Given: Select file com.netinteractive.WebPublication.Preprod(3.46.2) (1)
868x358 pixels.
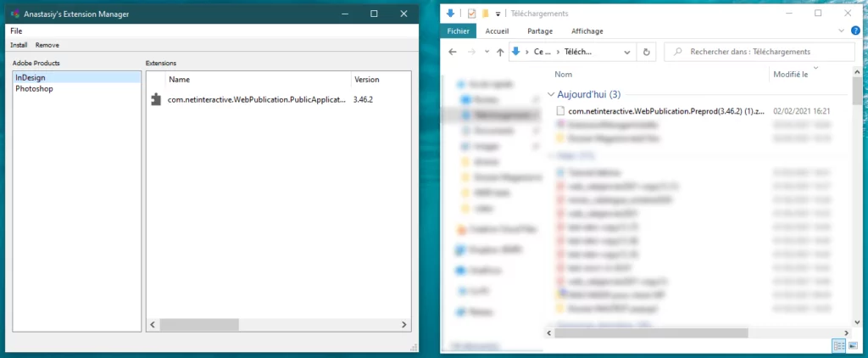Looking at the screenshot, I should tap(667, 111).
